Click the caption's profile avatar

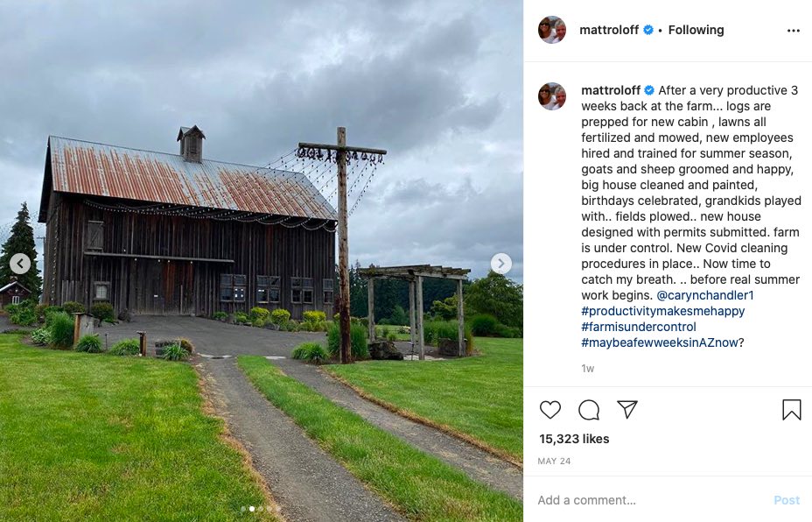552,96
